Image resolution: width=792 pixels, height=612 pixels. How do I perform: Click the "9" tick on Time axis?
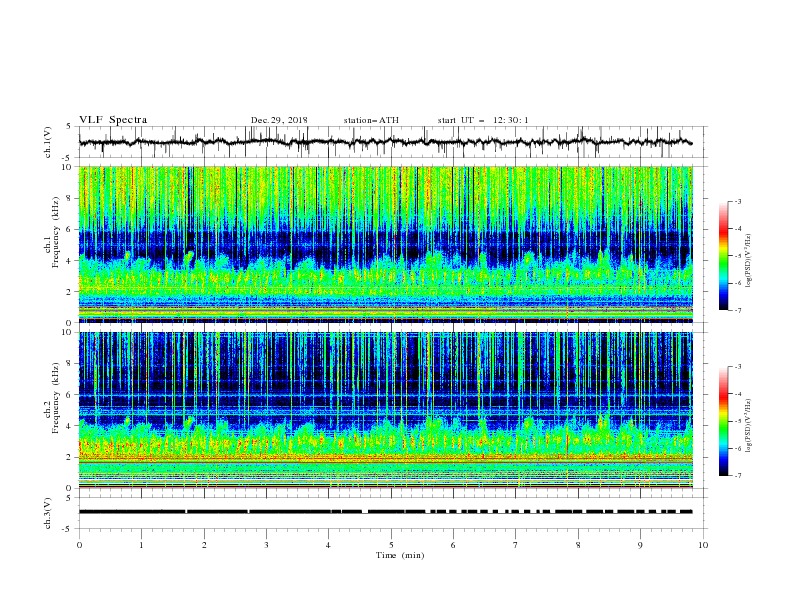[640, 545]
